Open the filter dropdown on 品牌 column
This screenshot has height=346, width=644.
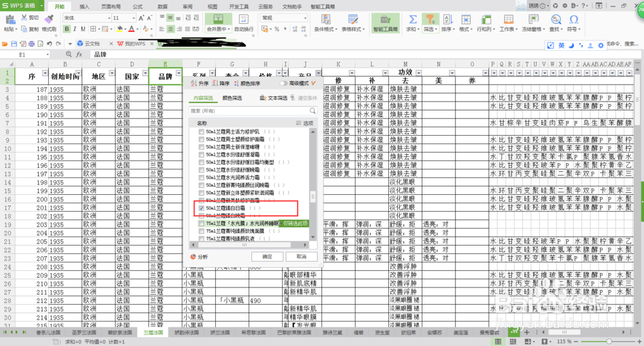[178, 73]
